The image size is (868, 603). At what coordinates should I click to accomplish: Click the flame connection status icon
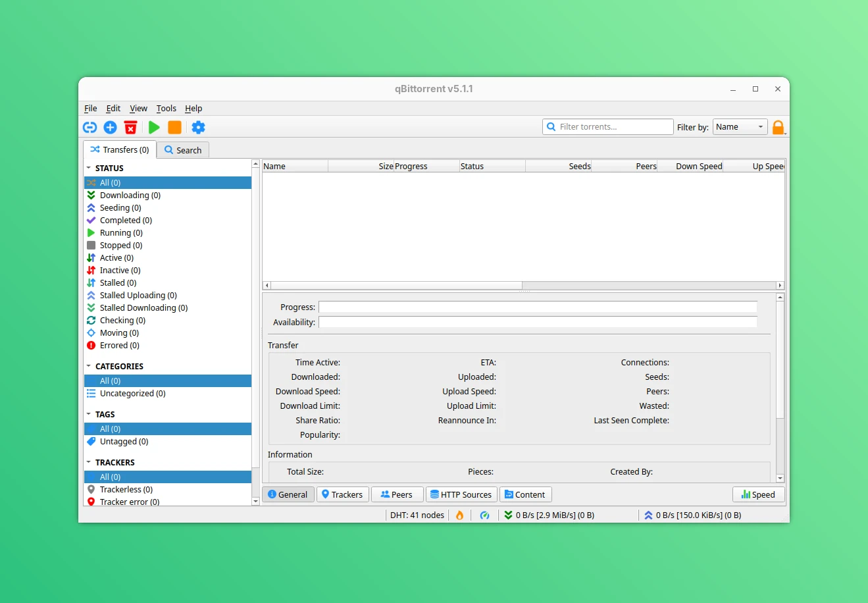pos(459,515)
